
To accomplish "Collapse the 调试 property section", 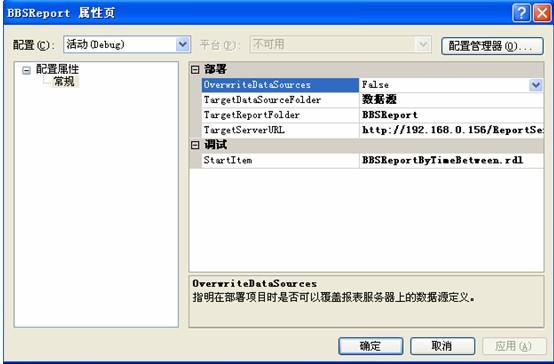I will pyautogui.click(x=195, y=145).
